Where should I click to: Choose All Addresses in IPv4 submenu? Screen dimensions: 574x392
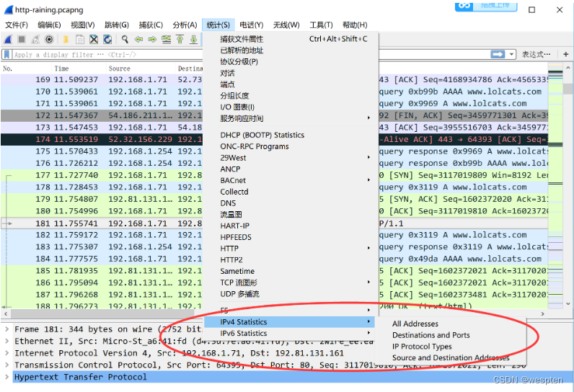451,324
